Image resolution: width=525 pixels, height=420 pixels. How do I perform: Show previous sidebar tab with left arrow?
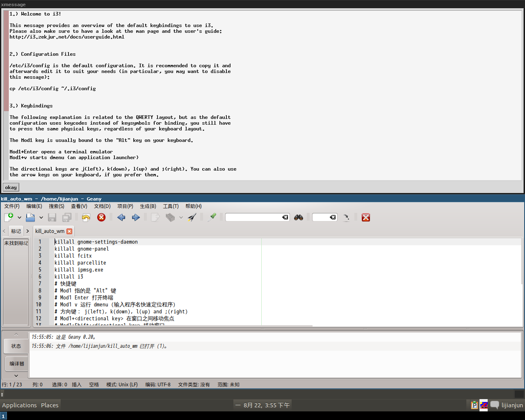click(4, 231)
